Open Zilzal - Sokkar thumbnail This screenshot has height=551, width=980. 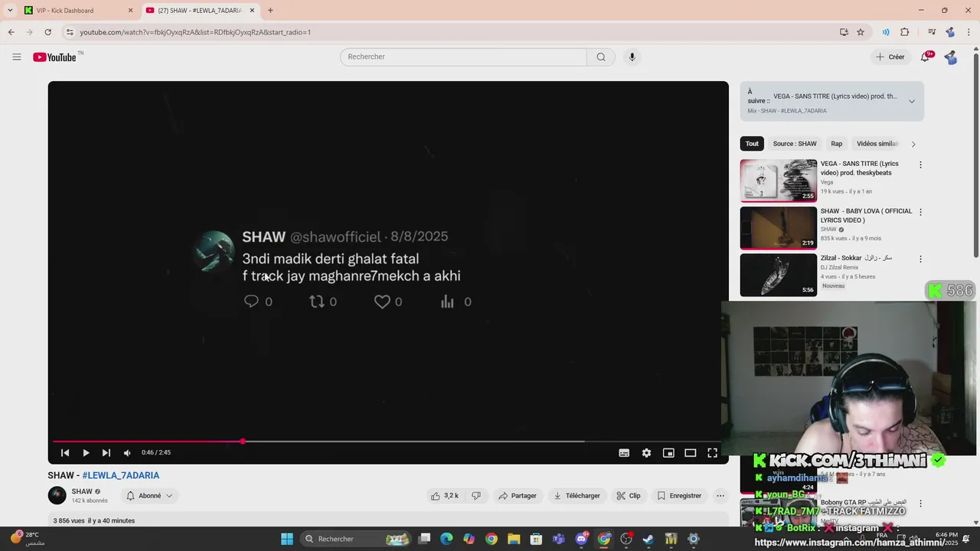coord(779,275)
